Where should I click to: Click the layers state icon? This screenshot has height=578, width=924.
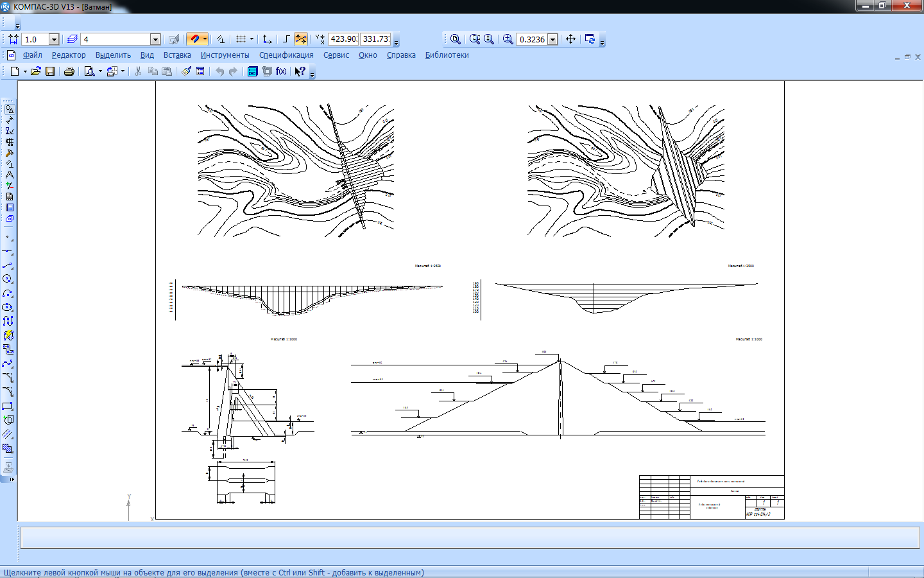[x=73, y=39]
